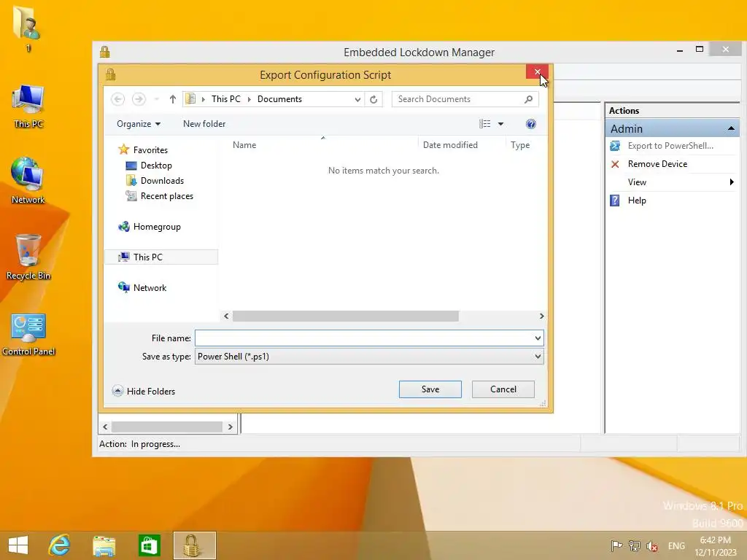
Task: Click the Back arrow in the save dialog
Action: point(117,99)
